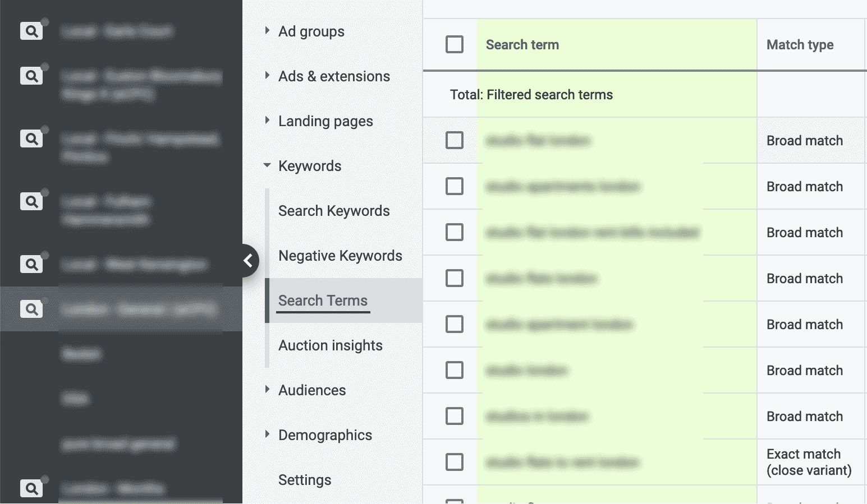Switch to Auction insights
The image size is (867, 504).
pyautogui.click(x=330, y=345)
